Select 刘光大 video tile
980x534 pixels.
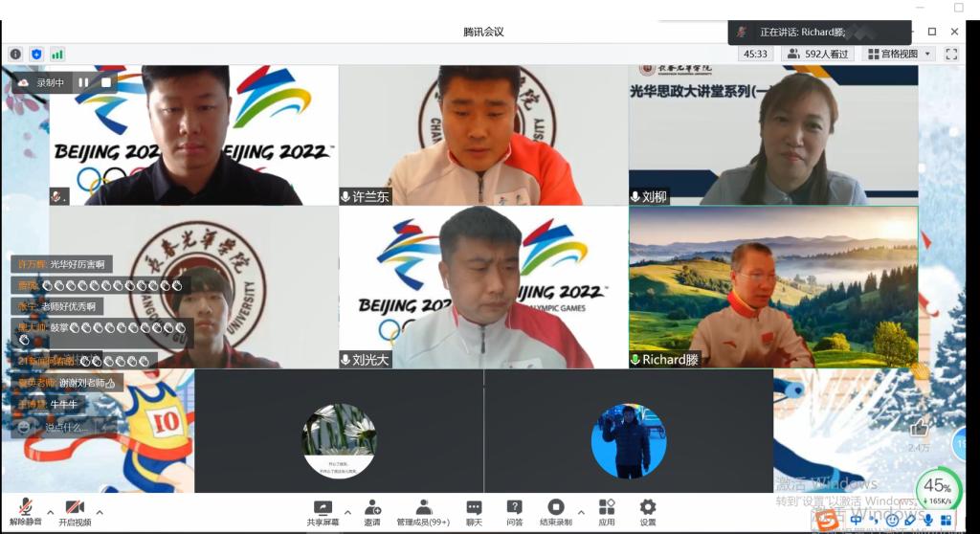point(483,287)
